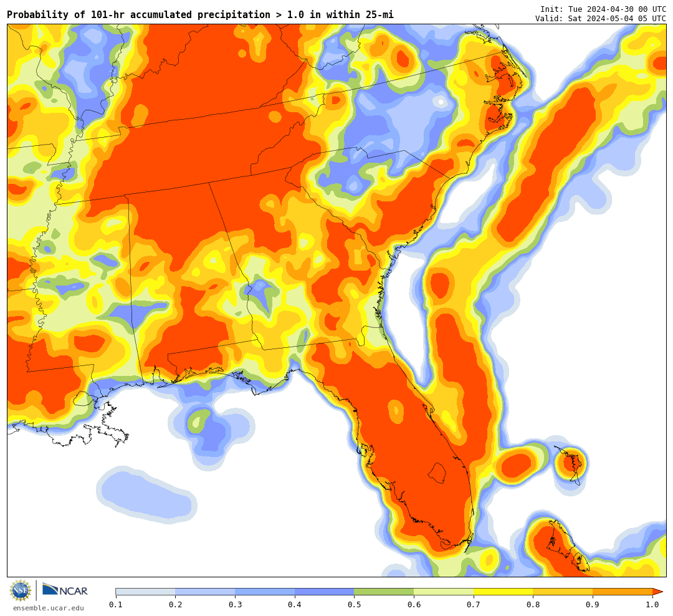
Task: Click the 0.7–0.8 bright yellow colorbar segment
Action: [x=503, y=592]
